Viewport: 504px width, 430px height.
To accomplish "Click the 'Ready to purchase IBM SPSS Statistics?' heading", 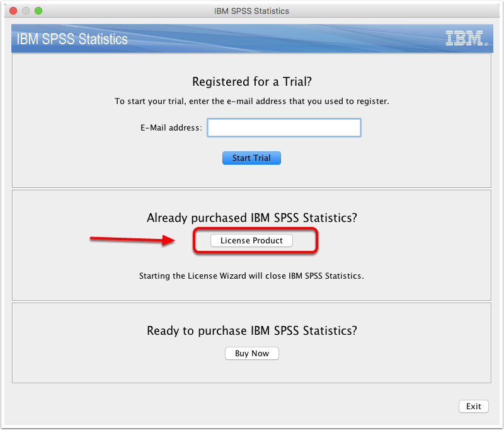I will coord(251,331).
